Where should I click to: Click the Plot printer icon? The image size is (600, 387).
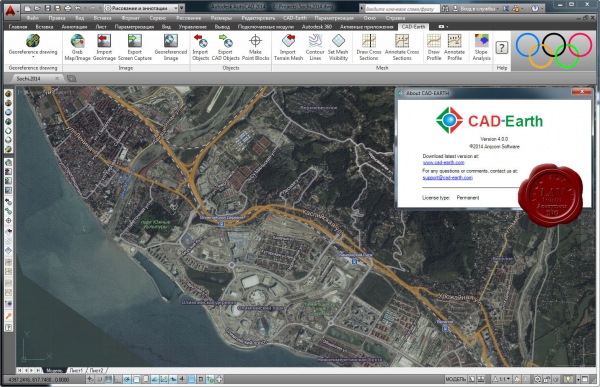(x=68, y=8)
